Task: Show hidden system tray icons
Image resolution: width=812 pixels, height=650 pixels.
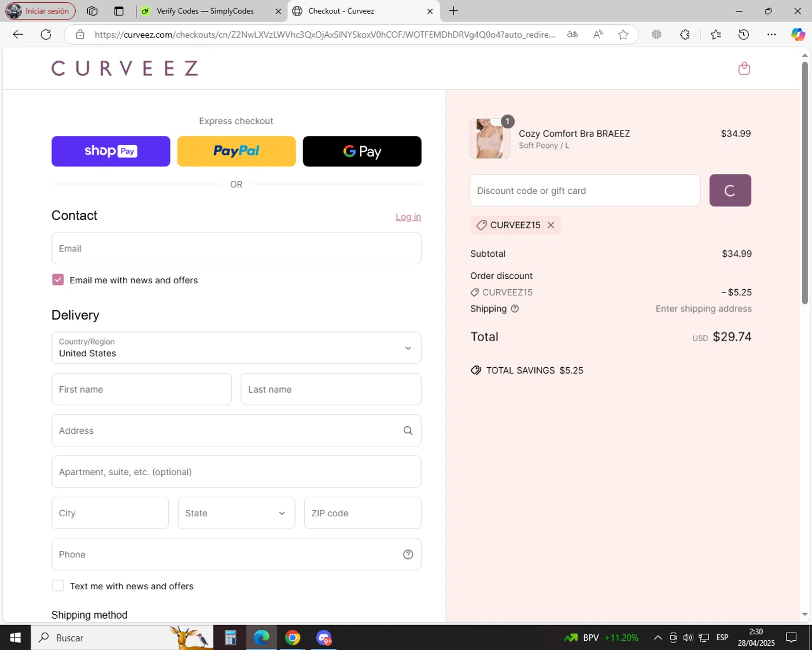Action: click(x=658, y=638)
